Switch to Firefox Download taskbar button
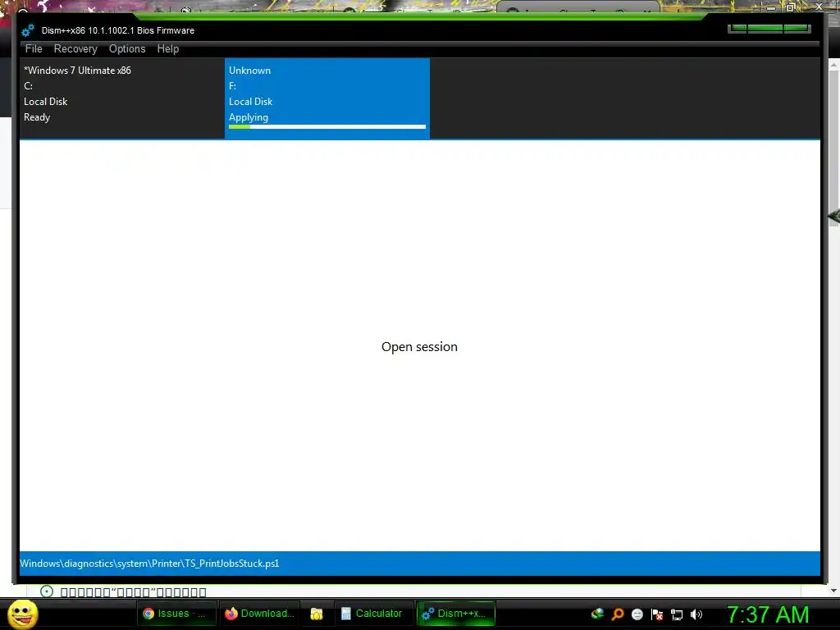This screenshot has width=840, height=630. pyautogui.click(x=259, y=614)
